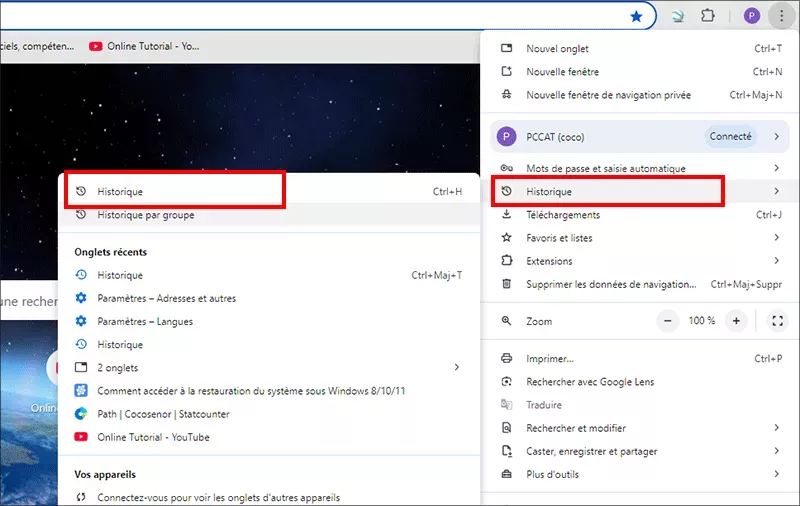
Task: Open the 2 onglets entry
Action: [x=269, y=368]
